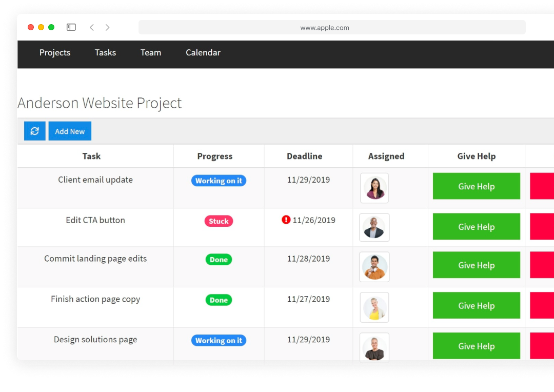
Task: Give Help on Design solutions page
Action: pos(476,346)
